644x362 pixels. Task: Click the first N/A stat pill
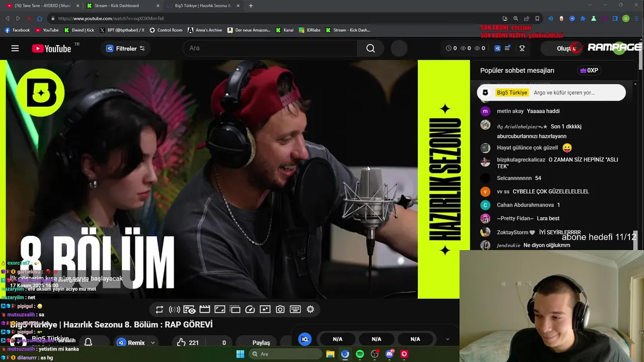[x=338, y=339]
